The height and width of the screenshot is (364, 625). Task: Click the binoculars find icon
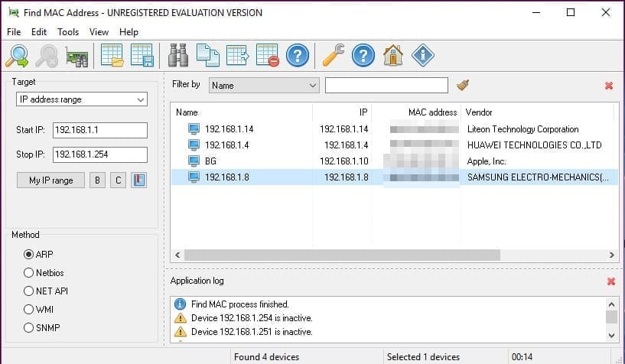click(x=178, y=56)
